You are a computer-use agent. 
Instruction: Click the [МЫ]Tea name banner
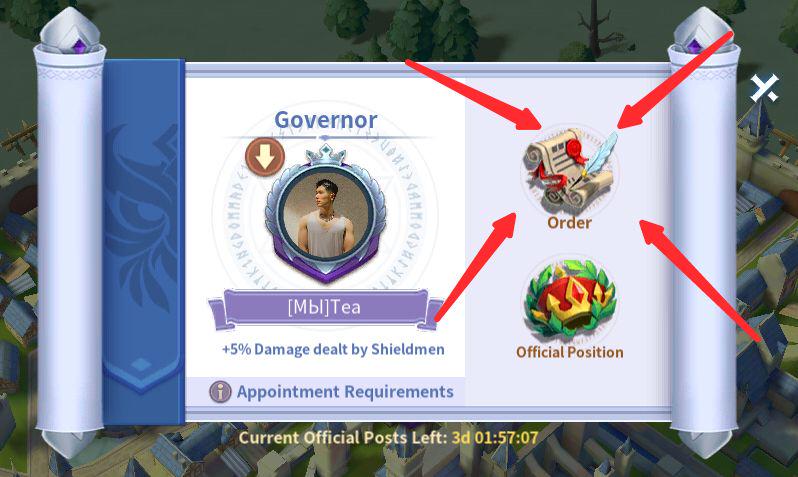point(326,308)
